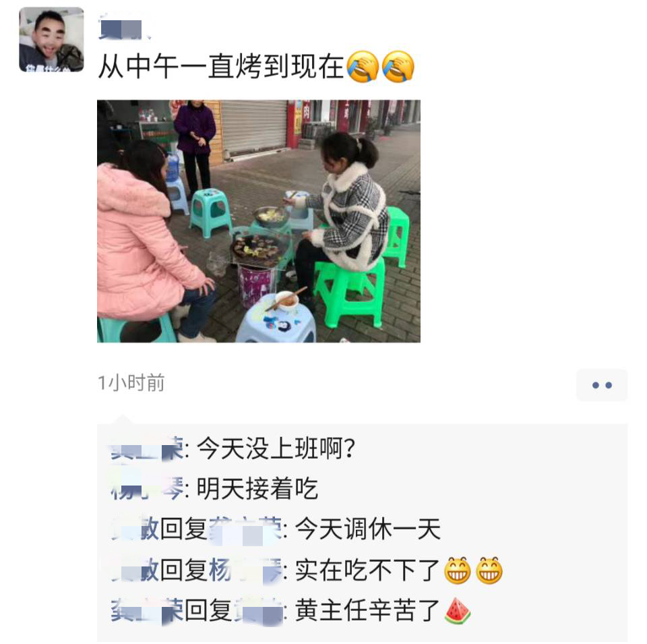This screenshot has width=647, height=644.
Task: Select the post text 从中午一直烤到现在
Action: pos(221,67)
